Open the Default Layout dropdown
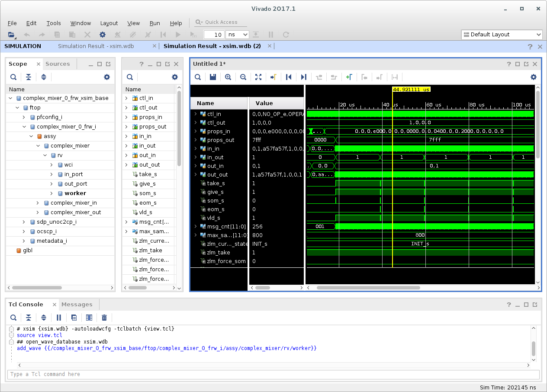Image resolution: width=547 pixels, height=392 pixels. pos(502,35)
